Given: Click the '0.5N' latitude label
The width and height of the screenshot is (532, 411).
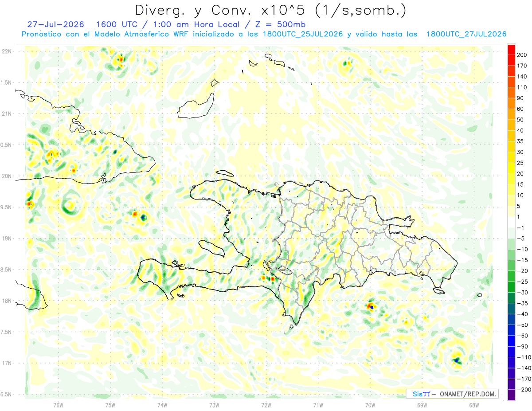Looking at the screenshot, I should [x=6, y=145].
